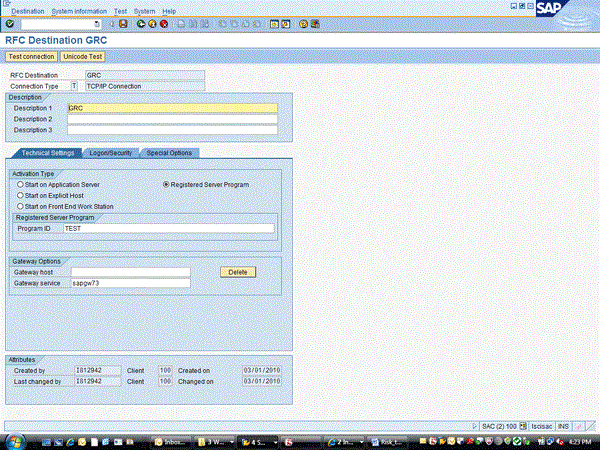Click into the Gateway host field
The image size is (600, 450).
(x=129, y=272)
